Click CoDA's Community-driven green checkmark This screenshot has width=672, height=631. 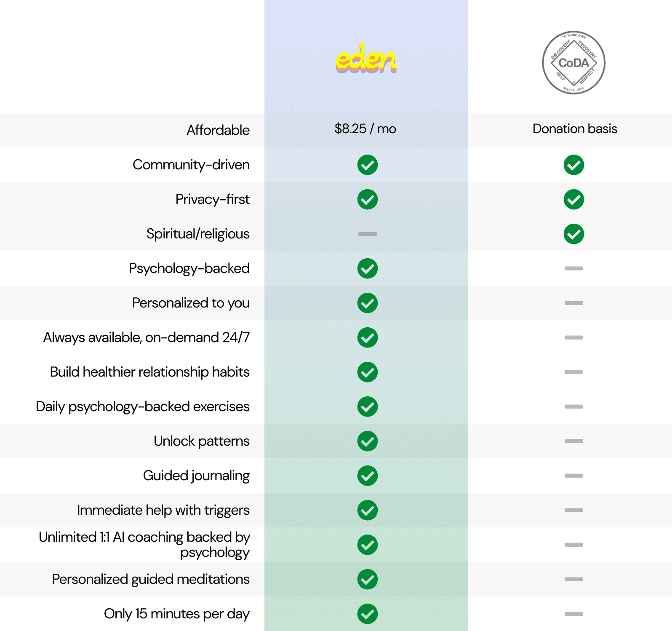point(573,165)
